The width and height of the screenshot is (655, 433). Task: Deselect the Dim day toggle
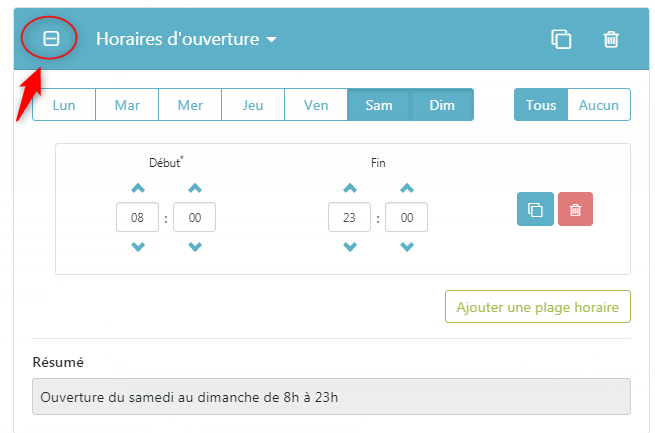coord(442,105)
